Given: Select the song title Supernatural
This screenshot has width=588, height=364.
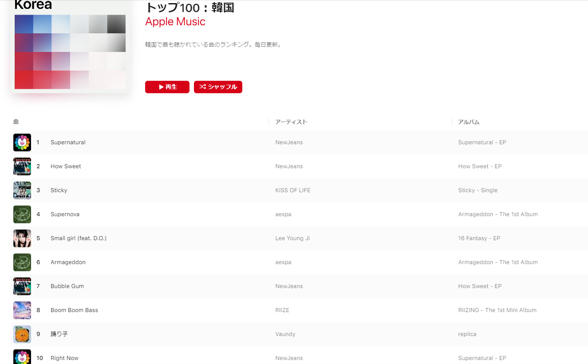Looking at the screenshot, I should 68,142.
